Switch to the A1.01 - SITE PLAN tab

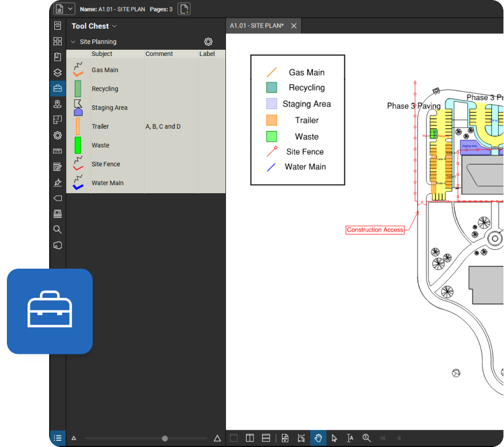[x=257, y=26]
